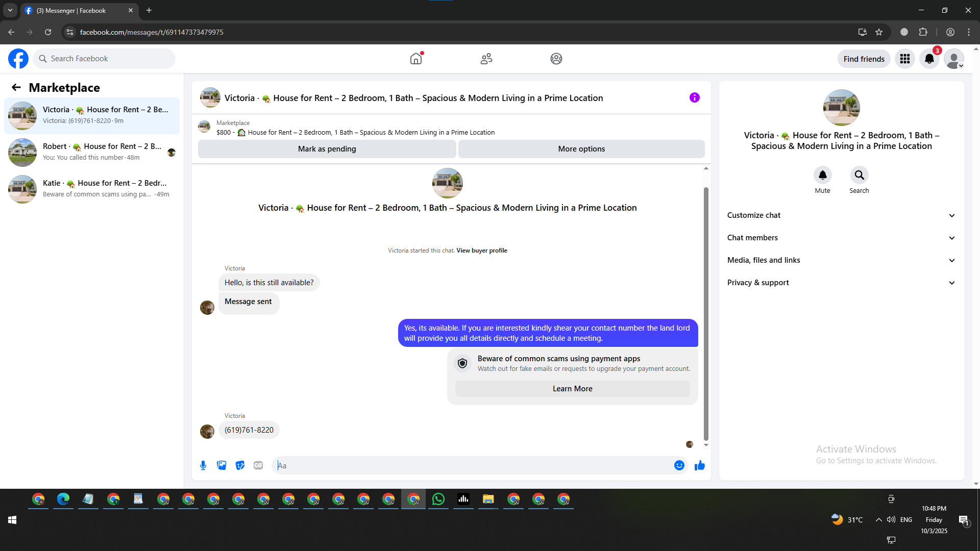The width and height of the screenshot is (980, 551).
Task: Open Katie's conversation in the list
Action: [x=92, y=189]
